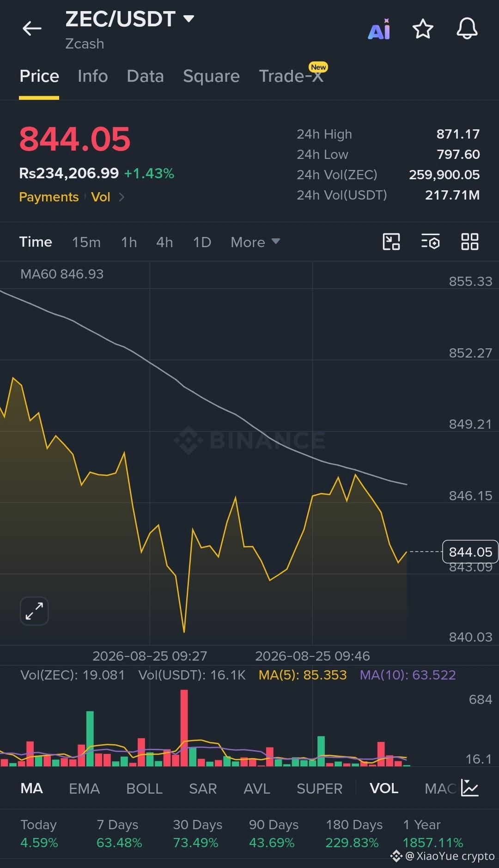Tap the 24h Vol(USDT) value 217.71M
Screen dimensions: 499x868
point(452,195)
